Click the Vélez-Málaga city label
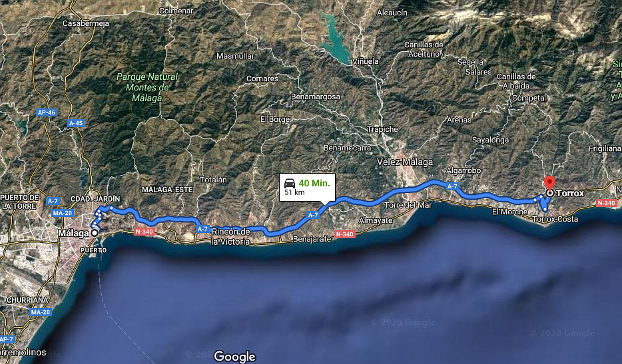 [405, 162]
